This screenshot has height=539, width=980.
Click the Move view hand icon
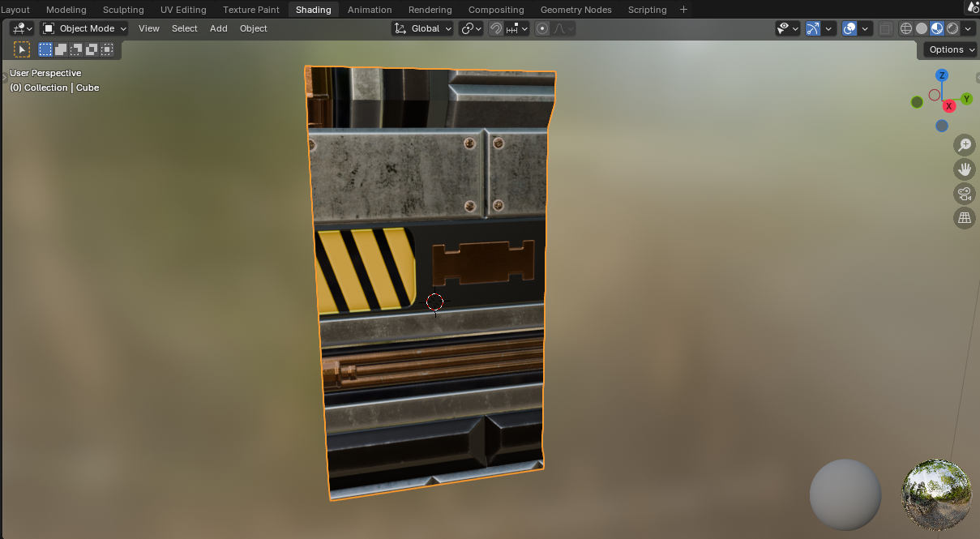click(x=965, y=169)
